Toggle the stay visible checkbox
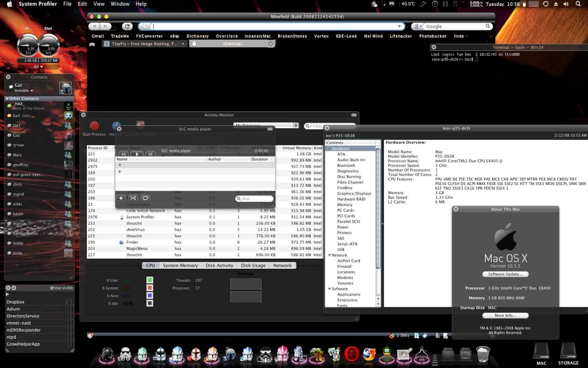The height and width of the screenshot is (368, 588). point(52,288)
